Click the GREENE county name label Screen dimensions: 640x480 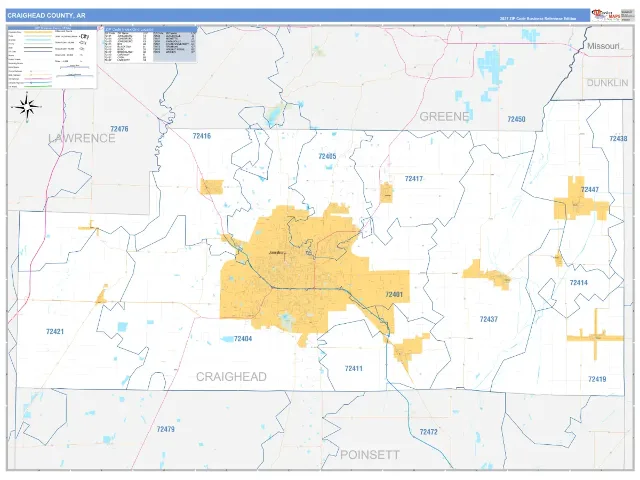tap(444, 117)
